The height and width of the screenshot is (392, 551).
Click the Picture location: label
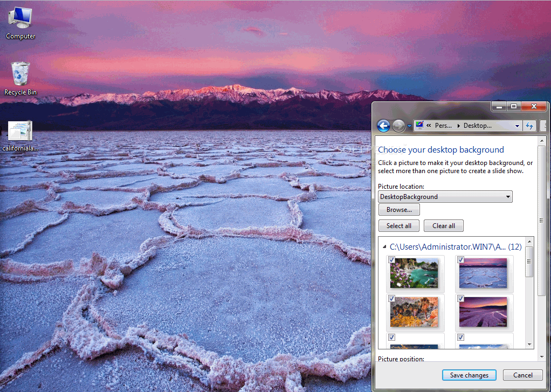[401, 187]
